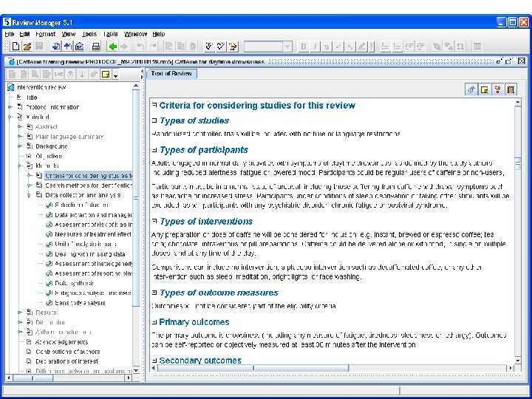
Task: Open the dropdown arrow beside the yellow note icon
Action: coord(115,75)
